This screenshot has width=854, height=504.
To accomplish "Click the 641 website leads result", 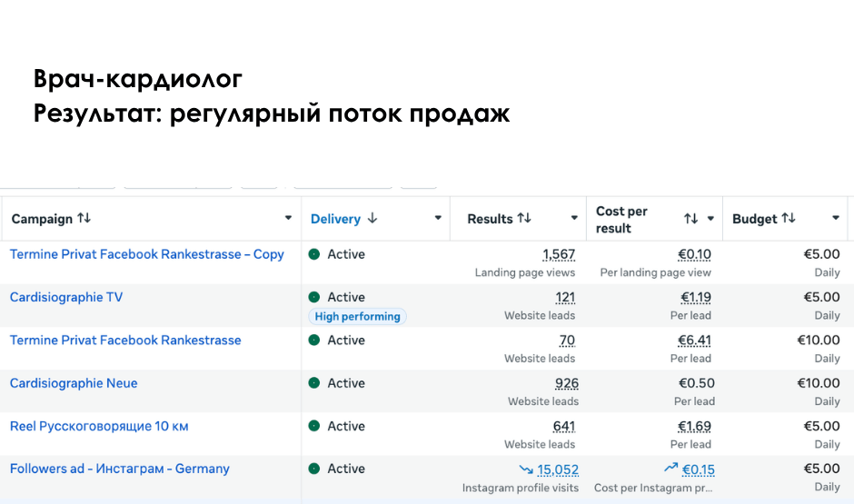I will 564,427.
